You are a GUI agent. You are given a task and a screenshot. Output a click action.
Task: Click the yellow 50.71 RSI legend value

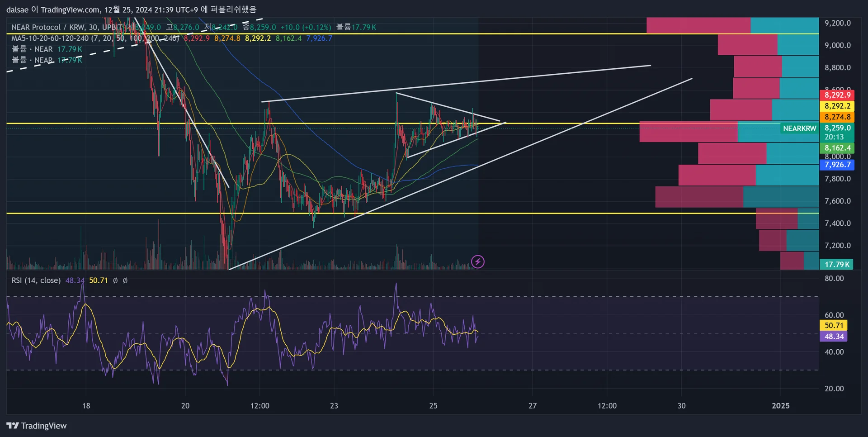click(x=99, y=280)
